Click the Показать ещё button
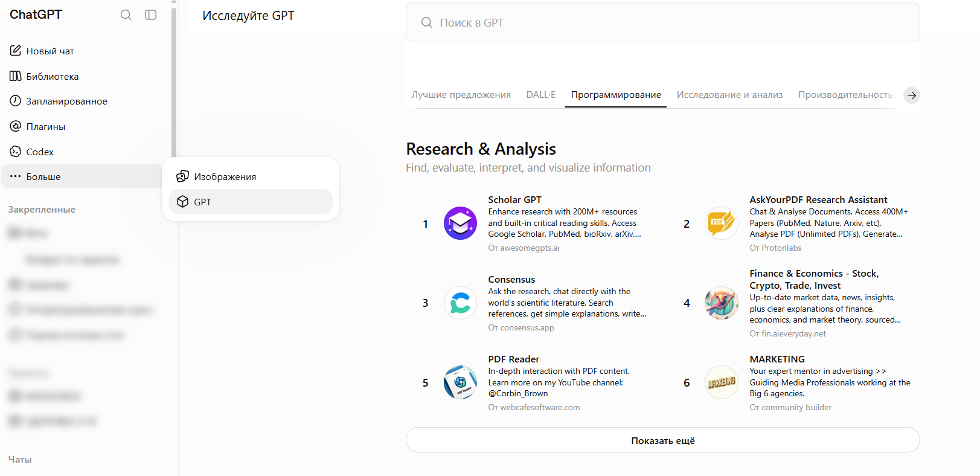 click(662, 440)
